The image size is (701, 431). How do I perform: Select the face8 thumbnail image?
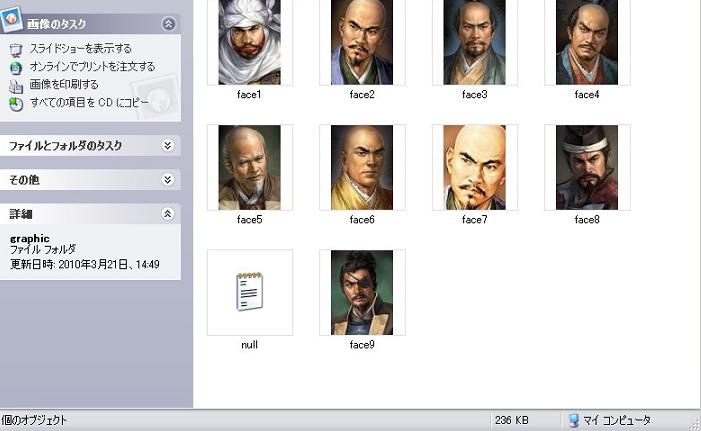click(x=587, y=168)
